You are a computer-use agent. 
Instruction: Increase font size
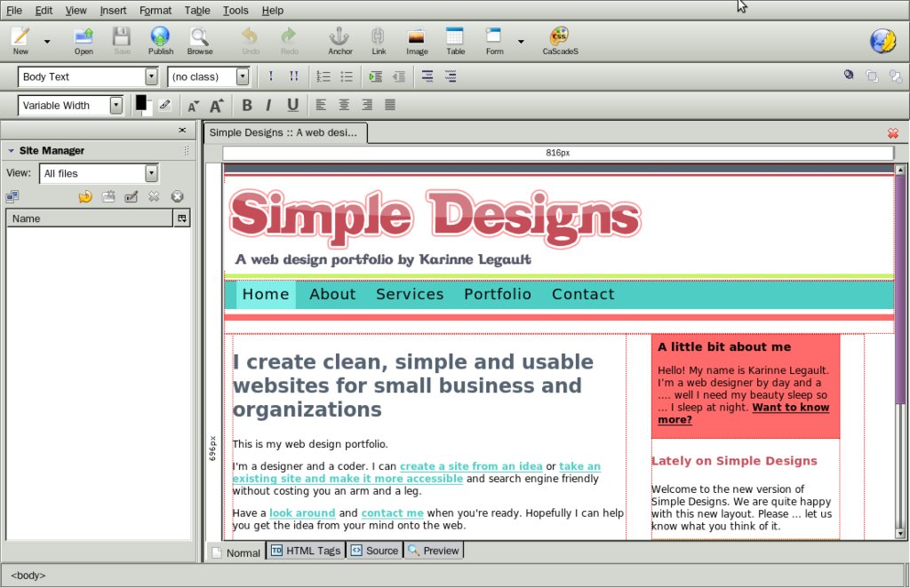(217, 106)
